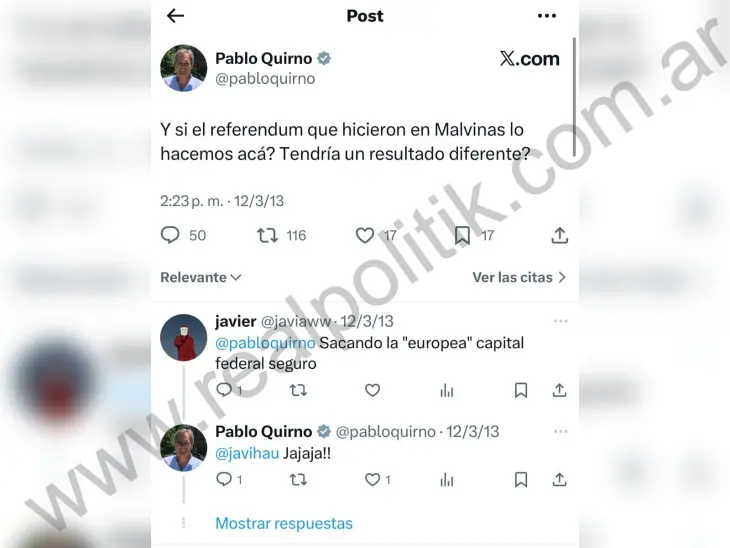Bookmark the main Pablo Quirno post
This screenshot has height=548, width=730.
pos(462,236)
